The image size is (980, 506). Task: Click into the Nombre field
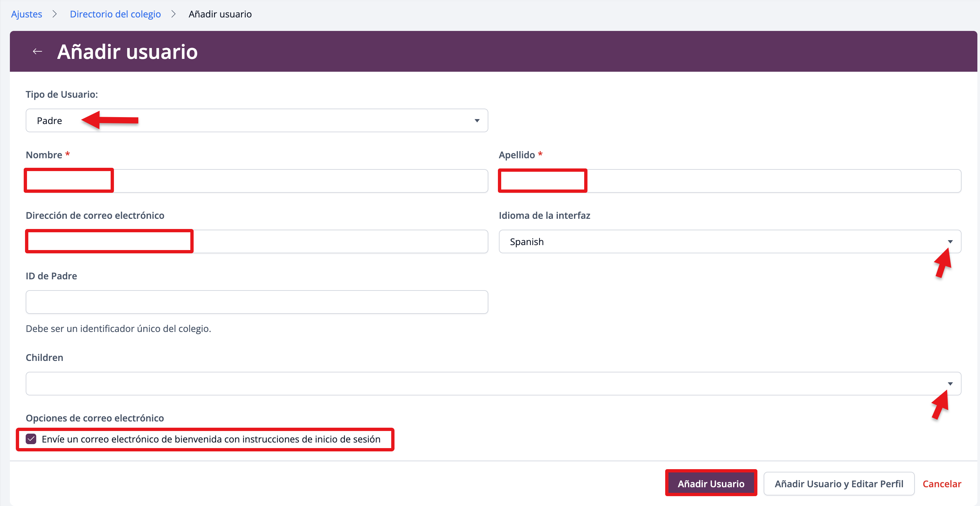[257, 181]
